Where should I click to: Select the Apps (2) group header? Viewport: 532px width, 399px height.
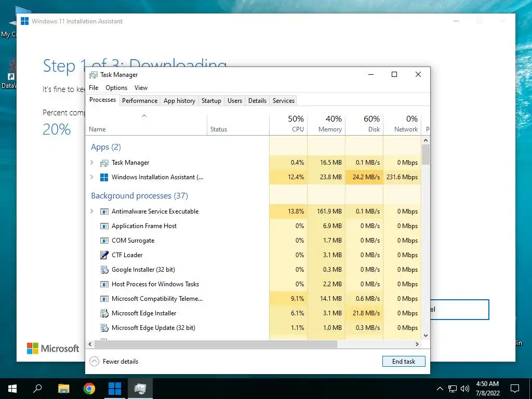(106, 147)
